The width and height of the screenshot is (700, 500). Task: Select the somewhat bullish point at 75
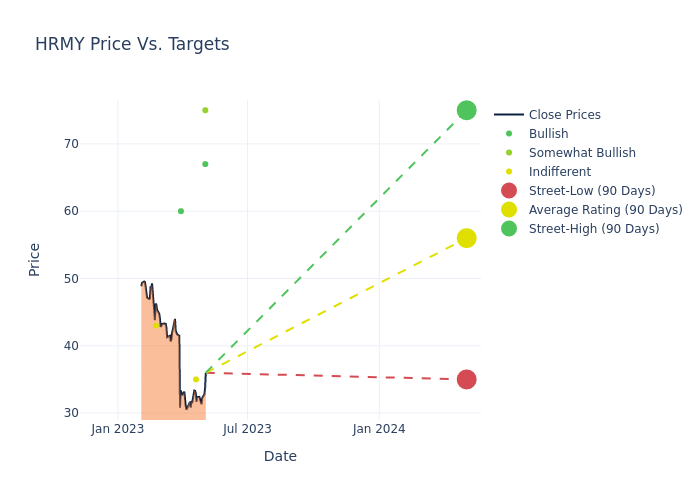205,110
